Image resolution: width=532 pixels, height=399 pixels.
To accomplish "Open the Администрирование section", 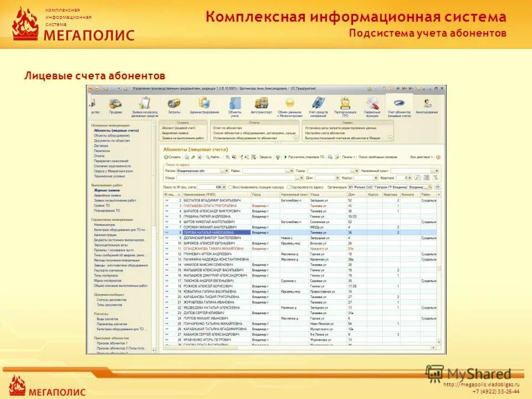I will click(x=205, y=104).
